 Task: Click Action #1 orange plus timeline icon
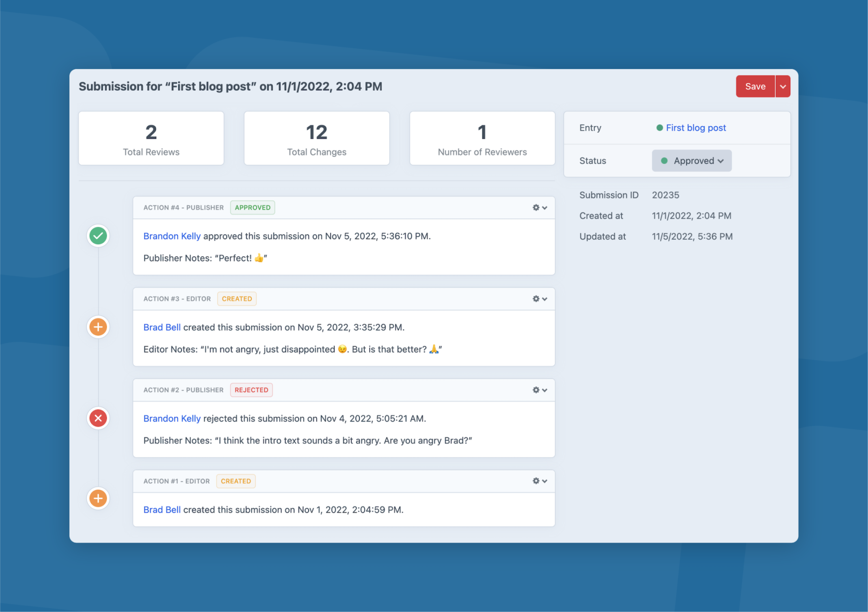pyautogui.click(x=98, y=498)
